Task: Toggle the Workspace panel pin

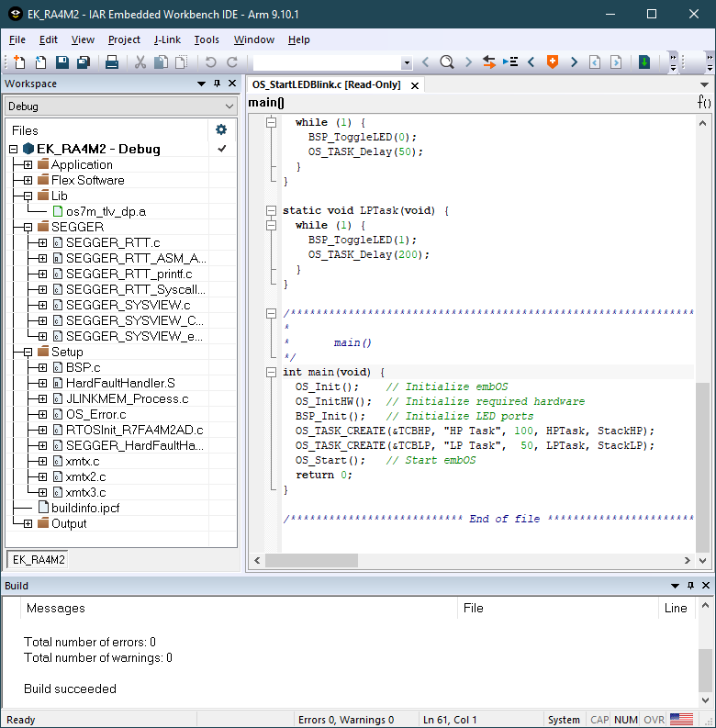Action: 218,84
